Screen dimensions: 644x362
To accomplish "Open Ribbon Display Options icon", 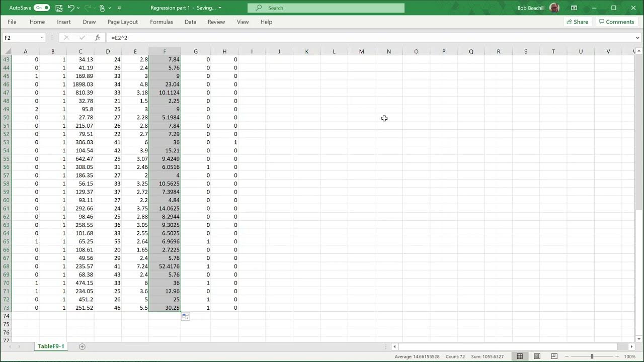I will click(x=574, y=8).
